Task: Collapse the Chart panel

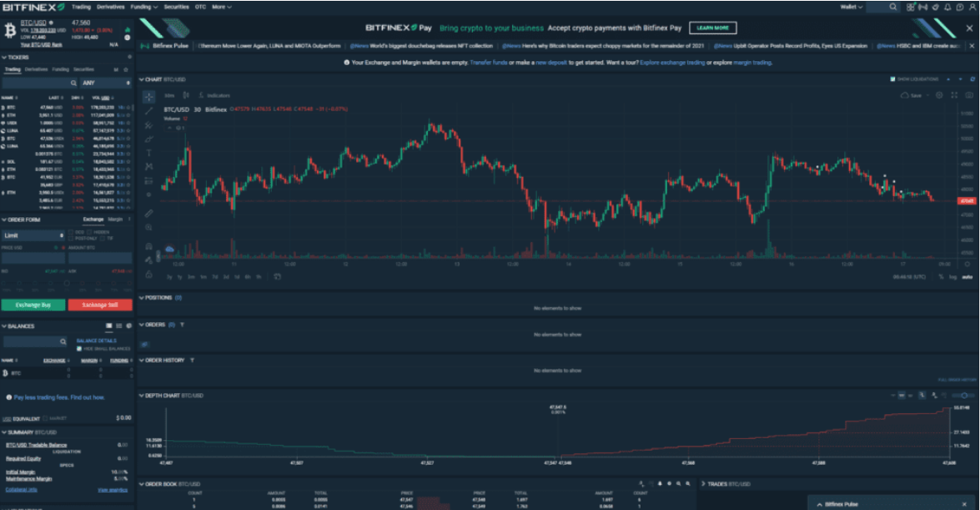Action: [141, 79]
